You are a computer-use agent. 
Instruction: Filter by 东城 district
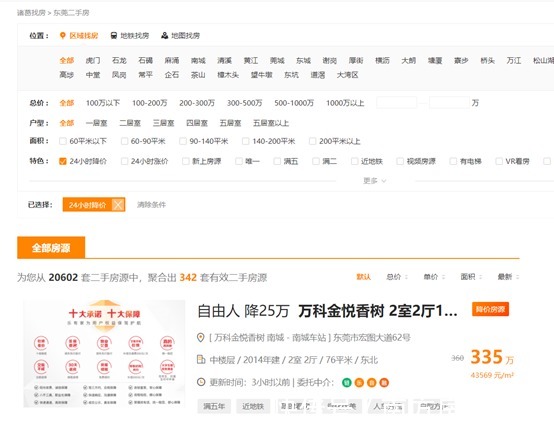[303, 60]
